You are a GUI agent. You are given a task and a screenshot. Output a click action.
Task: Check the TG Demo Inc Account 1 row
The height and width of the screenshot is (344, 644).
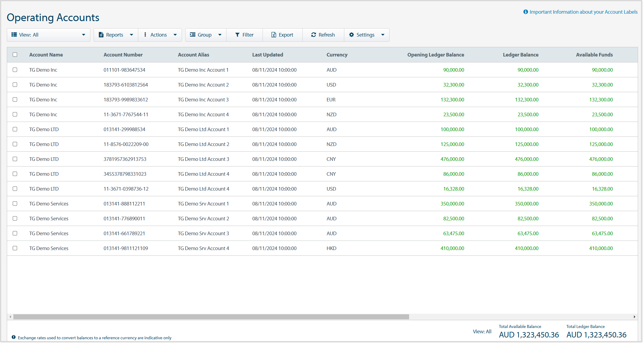15,70
